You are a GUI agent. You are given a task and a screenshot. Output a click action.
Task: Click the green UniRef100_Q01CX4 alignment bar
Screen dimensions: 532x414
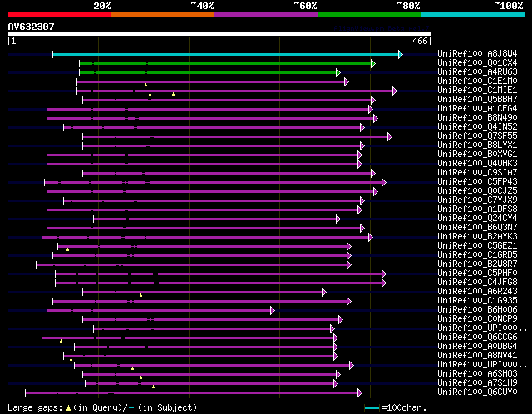pyautogui.click(x=225, y=63)
